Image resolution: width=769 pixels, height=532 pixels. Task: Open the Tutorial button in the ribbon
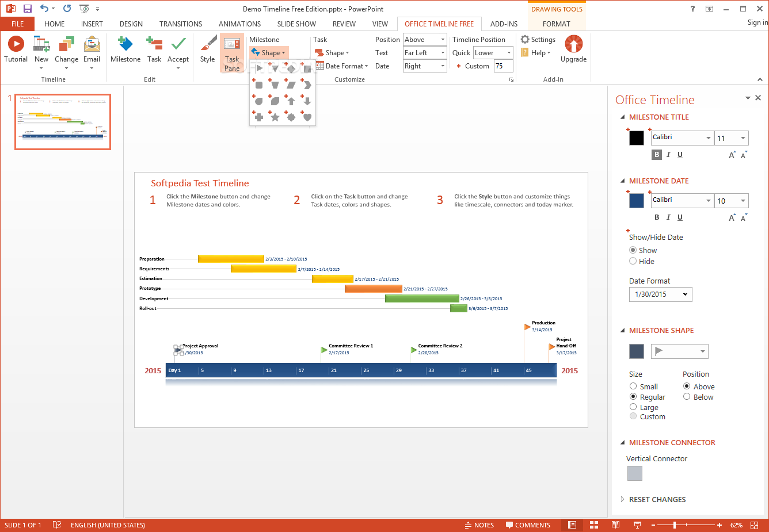click(16, 49)
